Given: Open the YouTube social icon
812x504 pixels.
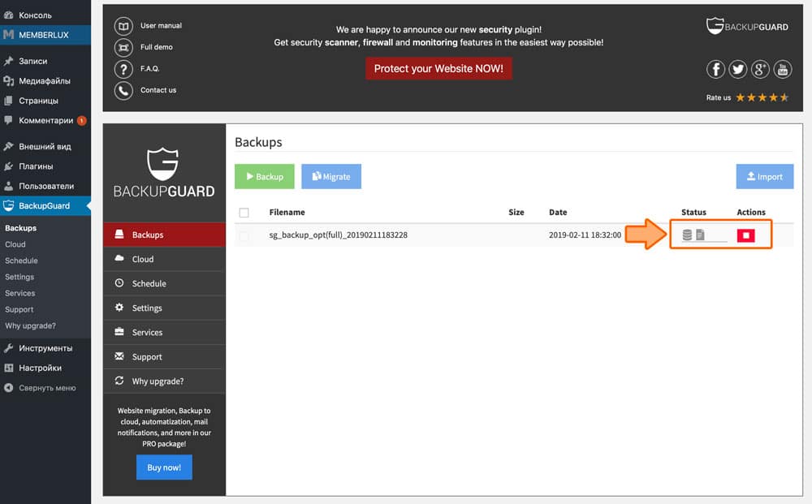Looking at the screenshot, I should pos(782,70).
